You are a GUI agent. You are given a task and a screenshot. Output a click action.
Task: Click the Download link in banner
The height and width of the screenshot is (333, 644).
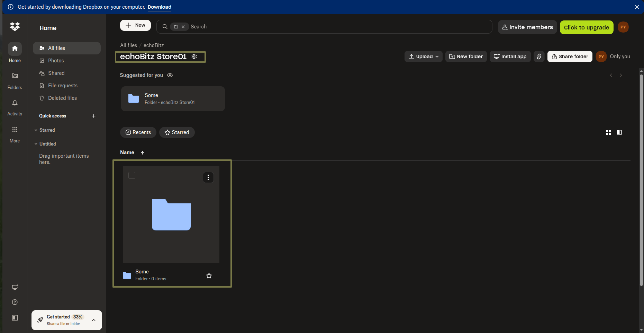tap(160, 7)
